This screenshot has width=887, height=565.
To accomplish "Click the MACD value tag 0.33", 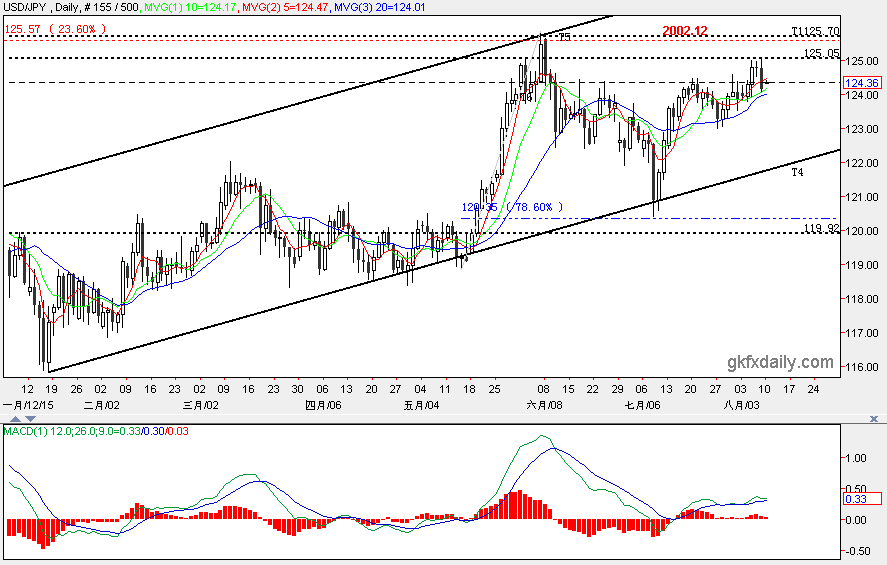I will pos(862,499).
